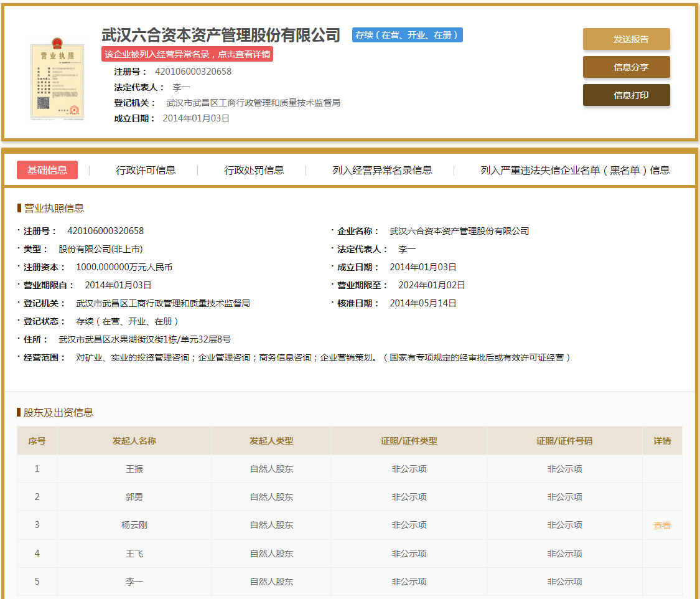Click the business license thumbnail image
Screen dimensions: 700x599
[57, 81]
